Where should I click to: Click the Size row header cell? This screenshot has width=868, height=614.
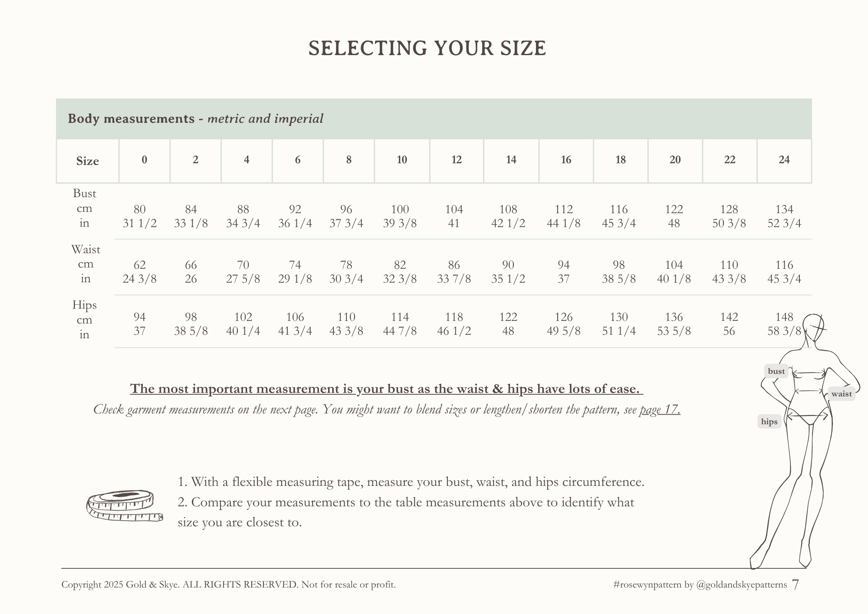coord(88,161)
